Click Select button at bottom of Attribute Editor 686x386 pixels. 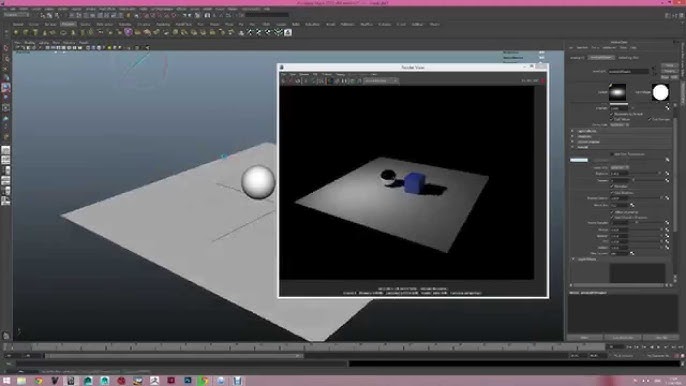pos(585,337)
